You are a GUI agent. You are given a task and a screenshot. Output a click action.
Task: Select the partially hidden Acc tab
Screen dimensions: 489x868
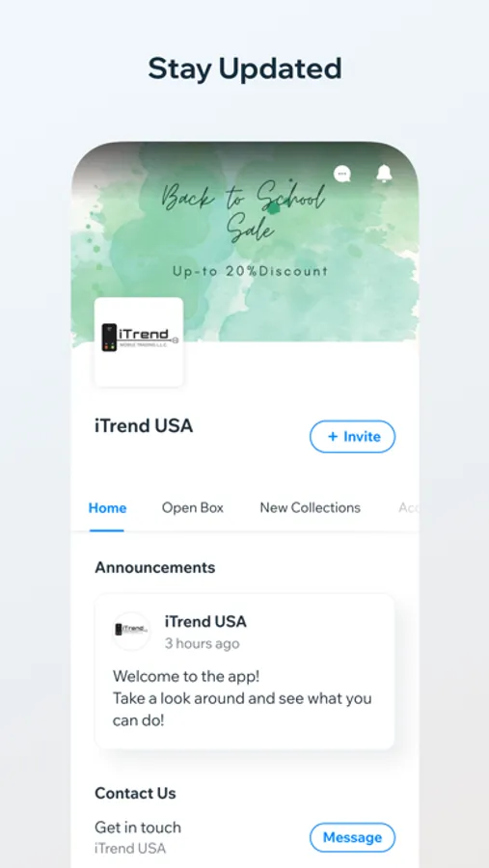[409, 507]
